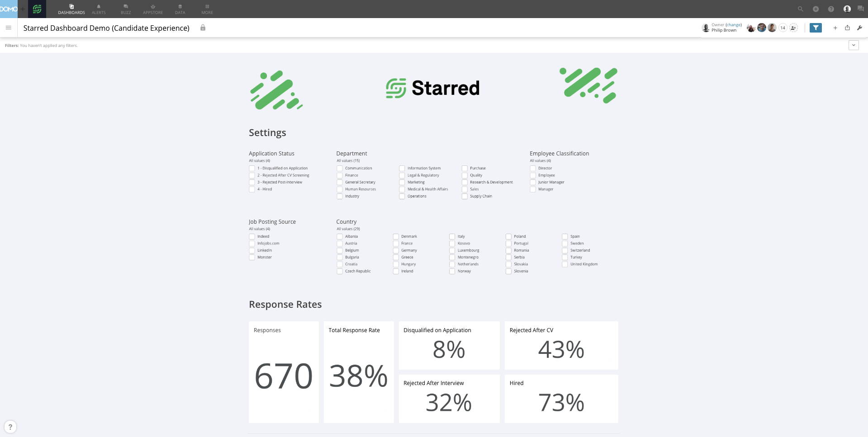
Task: Click the Hired 73% card
Action: (x=561, y=399)
